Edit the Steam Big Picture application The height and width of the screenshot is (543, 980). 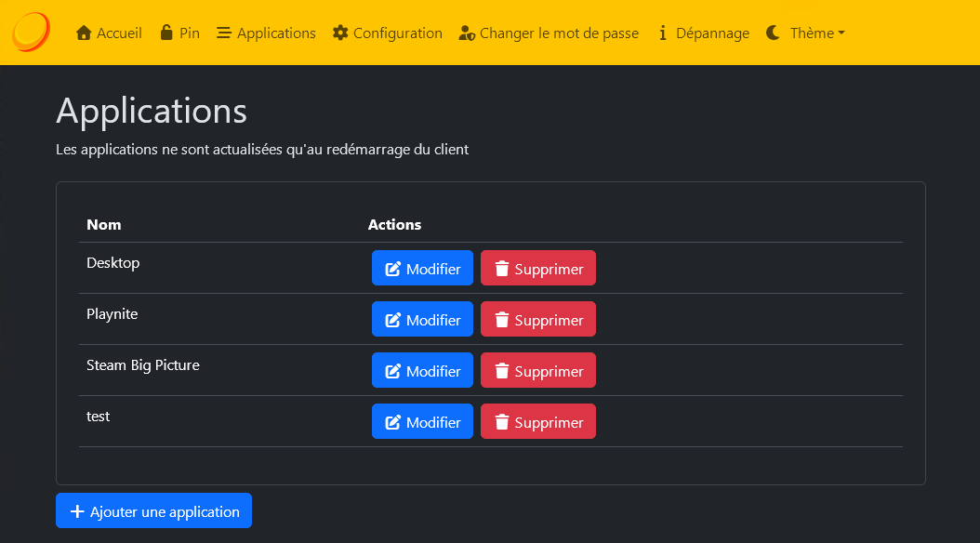point(422,370)
